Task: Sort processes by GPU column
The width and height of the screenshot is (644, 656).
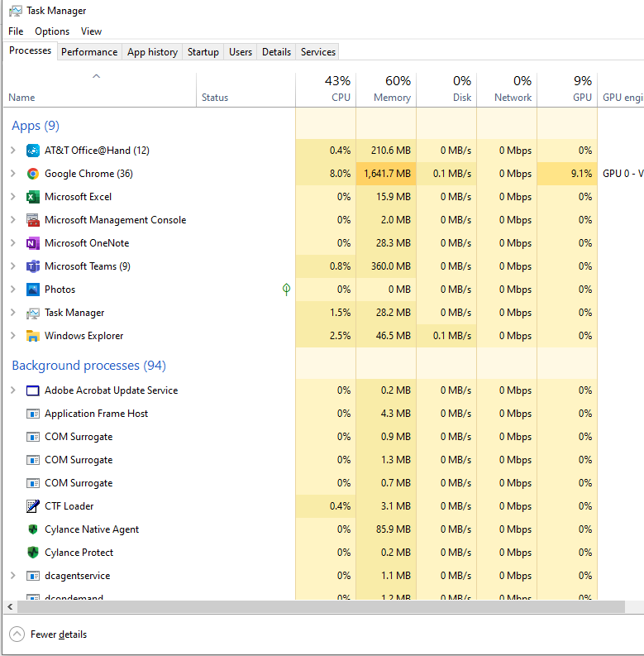Action: point(567,90)
